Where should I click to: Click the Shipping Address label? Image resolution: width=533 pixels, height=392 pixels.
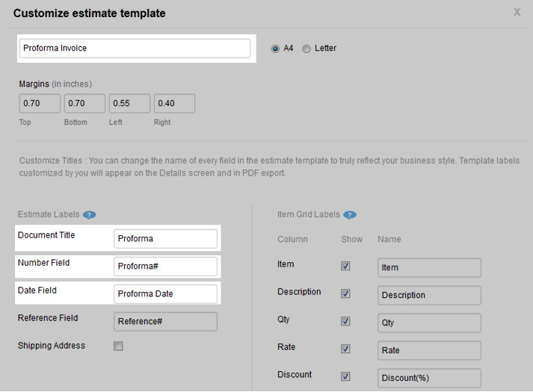52,346
